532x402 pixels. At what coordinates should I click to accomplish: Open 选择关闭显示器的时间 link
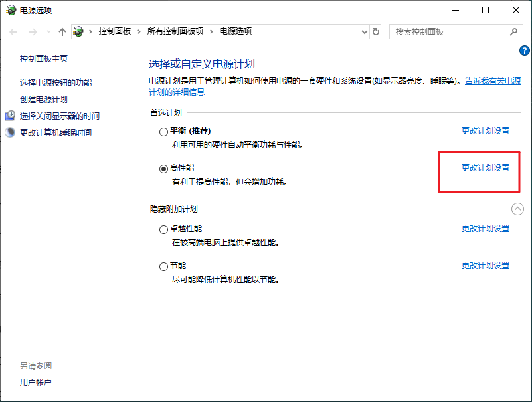(59, 116)
